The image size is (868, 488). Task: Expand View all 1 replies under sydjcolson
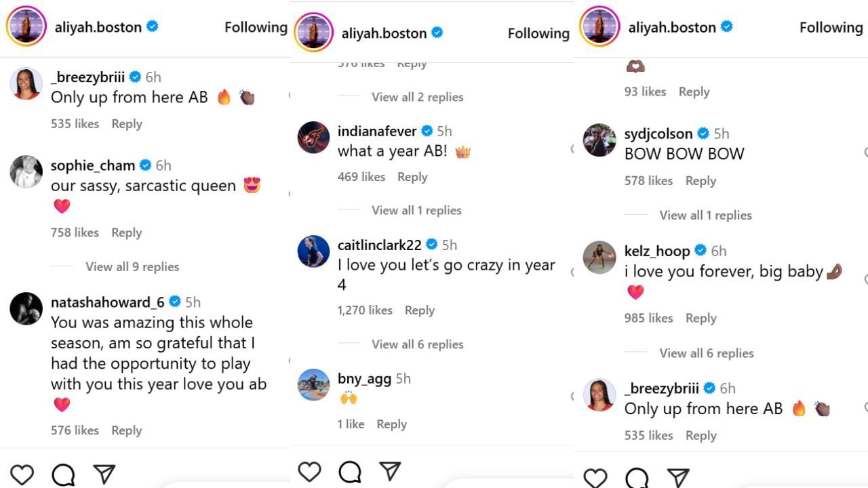pos(705,215)
